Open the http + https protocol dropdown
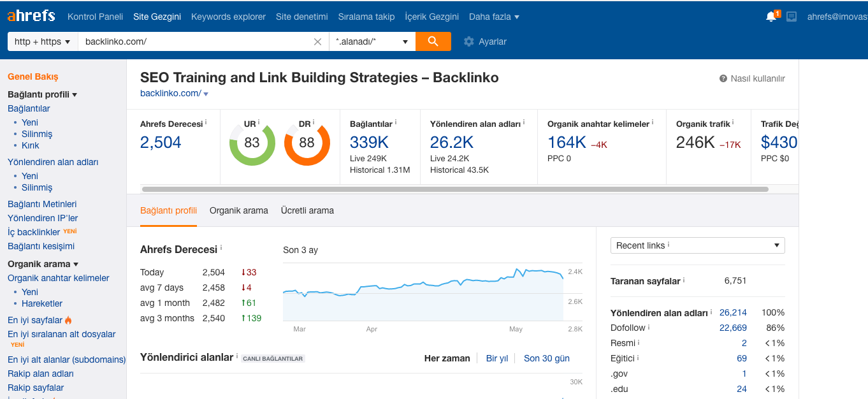868x399 pixels. (43, 41)
